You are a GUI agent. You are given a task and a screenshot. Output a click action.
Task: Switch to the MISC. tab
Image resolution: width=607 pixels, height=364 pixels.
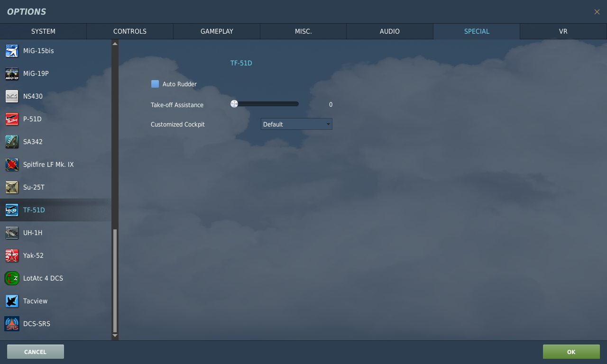point(303,31)
